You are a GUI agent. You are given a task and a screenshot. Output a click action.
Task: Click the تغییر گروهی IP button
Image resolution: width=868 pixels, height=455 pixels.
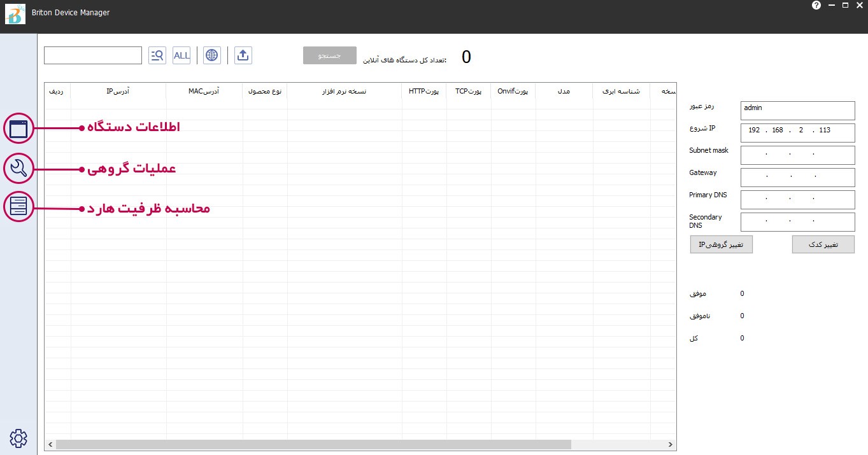[x=721, y=244]
